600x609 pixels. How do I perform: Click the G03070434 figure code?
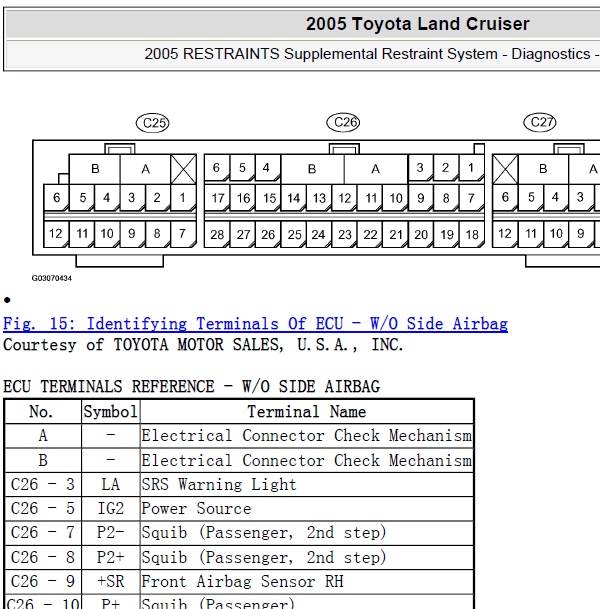click(x=52, y=278)
